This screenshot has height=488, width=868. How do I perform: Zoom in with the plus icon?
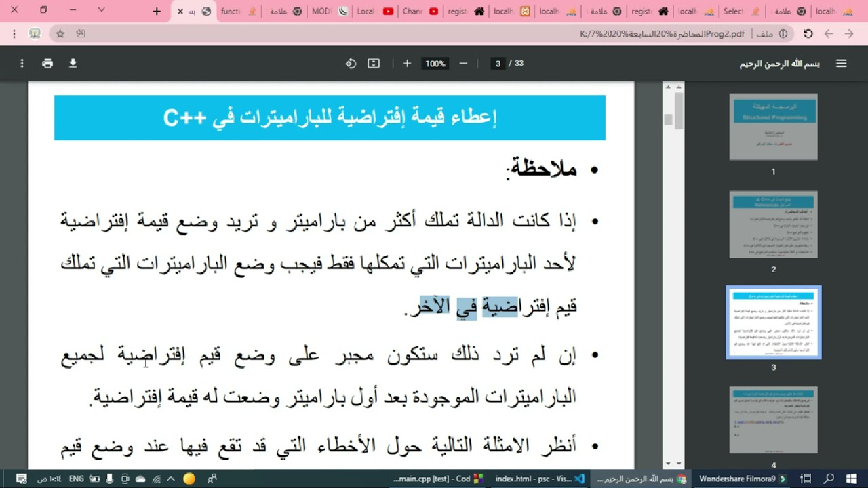pos(407,64)
